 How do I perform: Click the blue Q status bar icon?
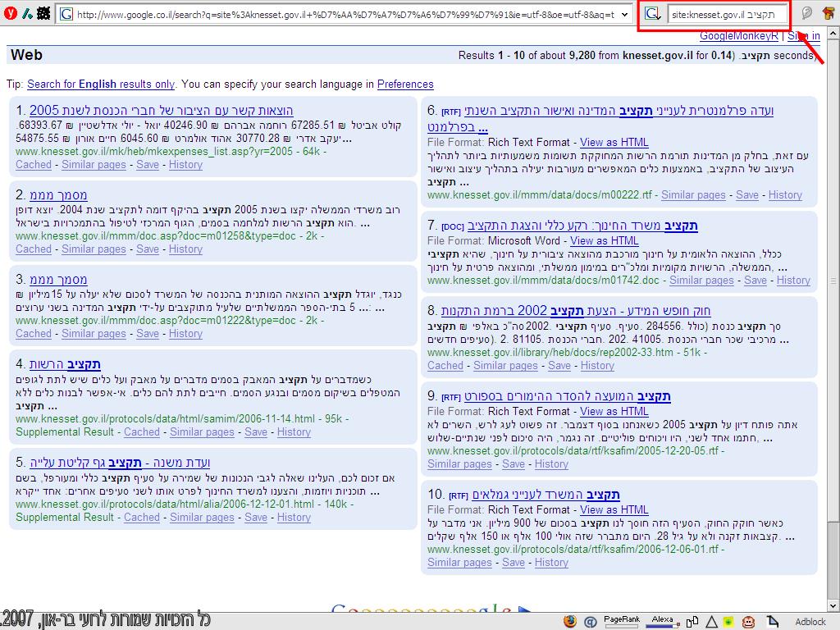point(590,622)
